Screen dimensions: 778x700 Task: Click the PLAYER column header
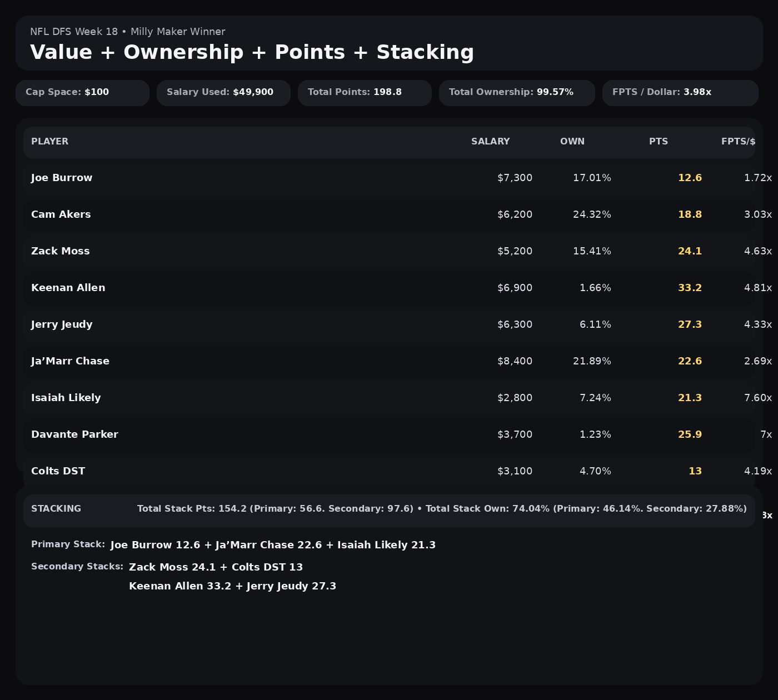pyautogui.click(x=50, y=142)
